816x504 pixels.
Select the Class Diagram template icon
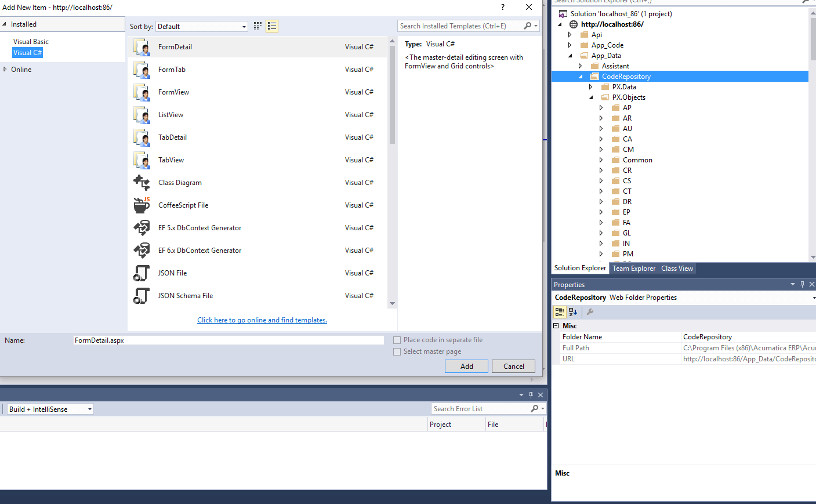[x=142, y=182]
